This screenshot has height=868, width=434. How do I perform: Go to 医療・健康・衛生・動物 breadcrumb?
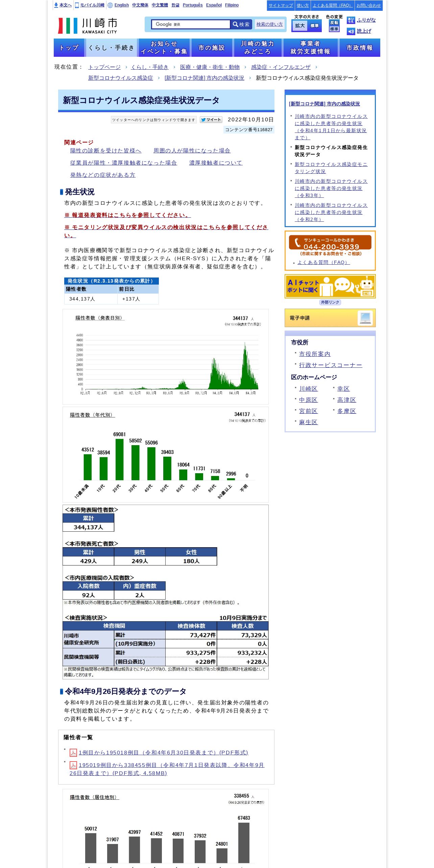click(x=210, y=67)
